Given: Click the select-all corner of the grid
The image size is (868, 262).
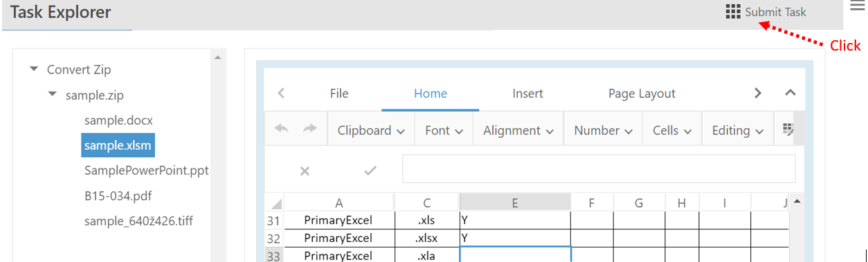Looking at the screenshot, I should (x=275, y=203).
